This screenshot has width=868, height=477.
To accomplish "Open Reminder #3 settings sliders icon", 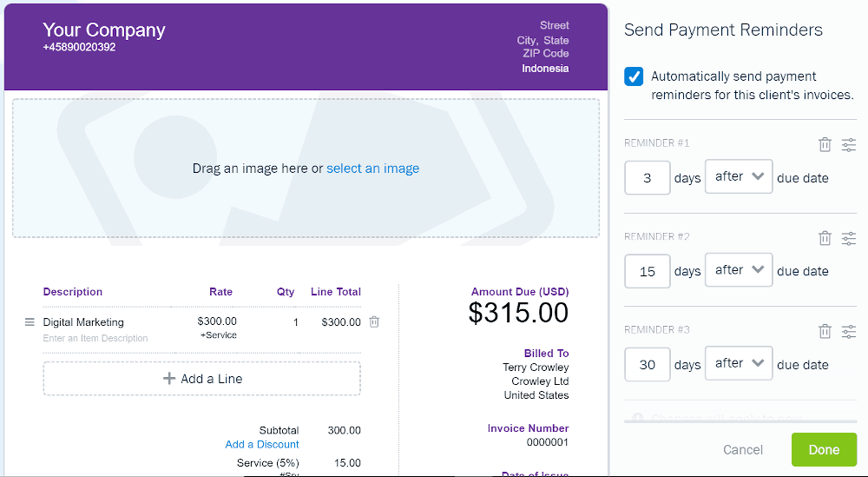I will point(849,331).
